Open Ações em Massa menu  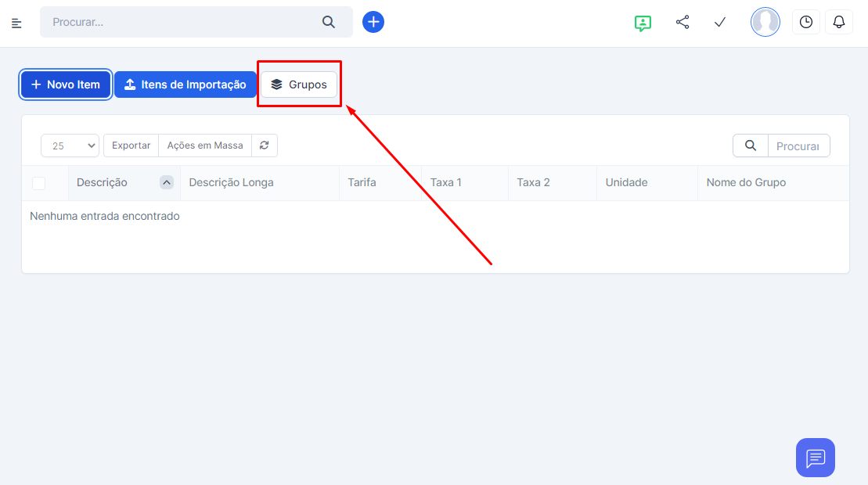[x=205, y=145]
